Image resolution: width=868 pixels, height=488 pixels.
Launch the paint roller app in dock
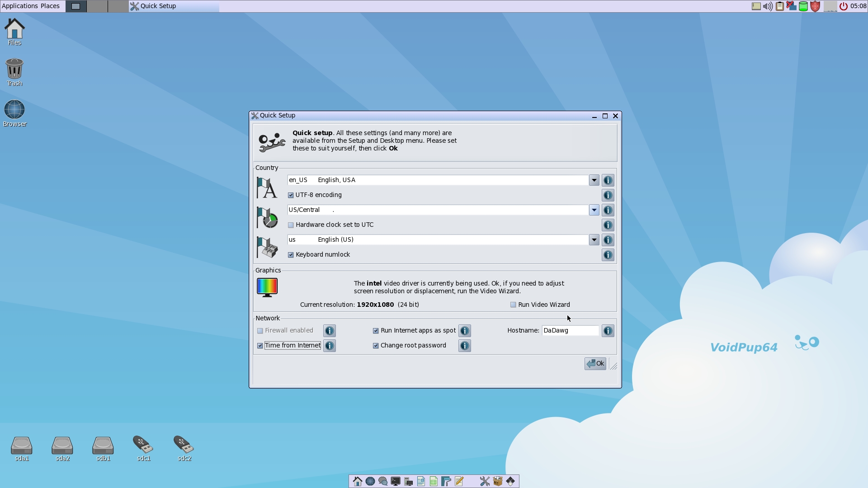coord(446,481)
